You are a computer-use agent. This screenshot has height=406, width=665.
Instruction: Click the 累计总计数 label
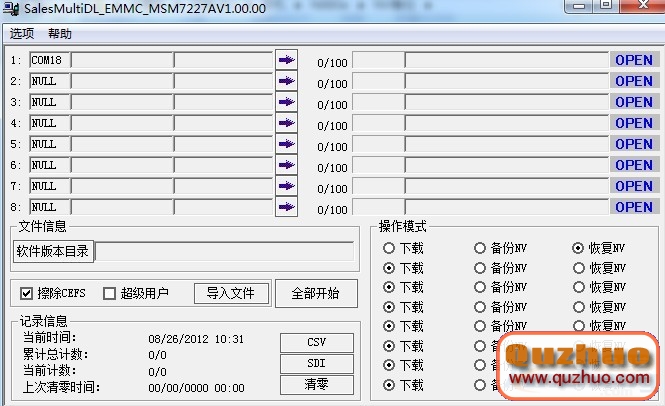coord(55,354)
